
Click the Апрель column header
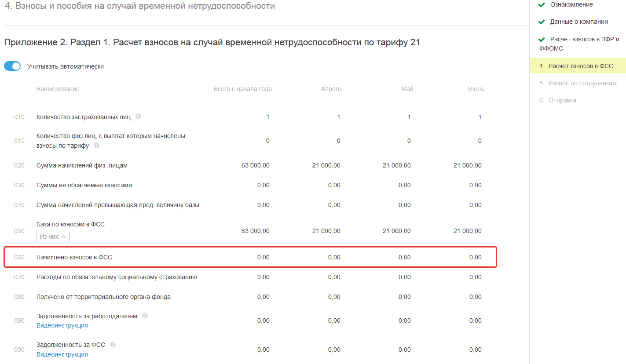click(332, 89)
